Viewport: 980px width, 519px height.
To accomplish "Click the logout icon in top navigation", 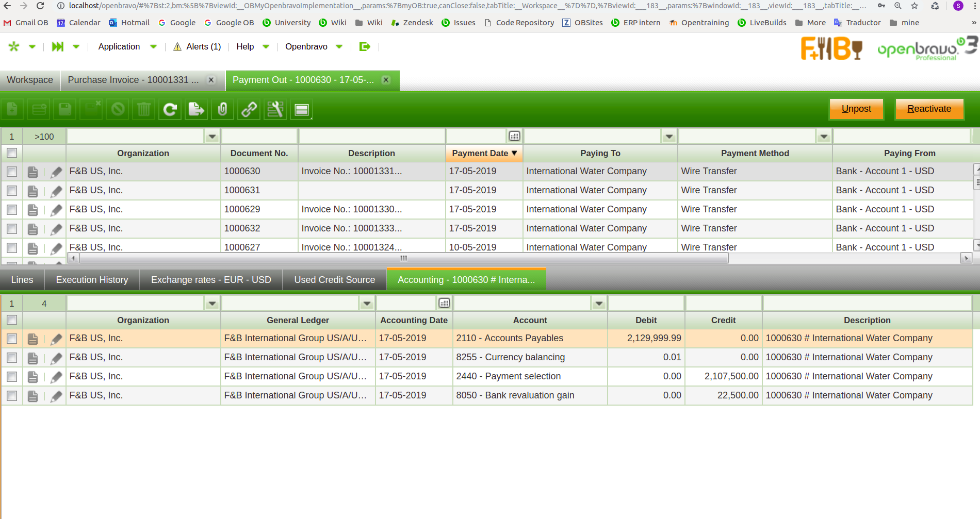I will click(x=365, y=47).
